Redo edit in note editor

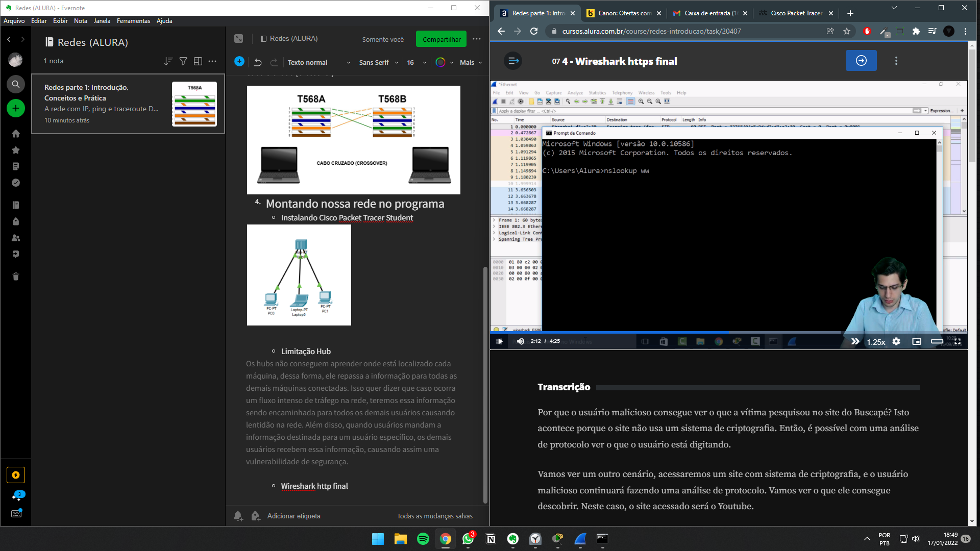click(x=274, y=62)
